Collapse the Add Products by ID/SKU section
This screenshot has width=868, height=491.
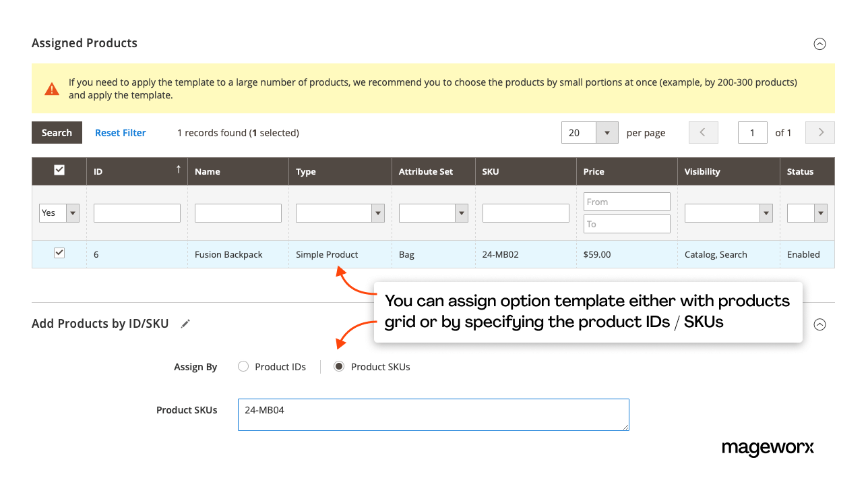coord(819,324)
